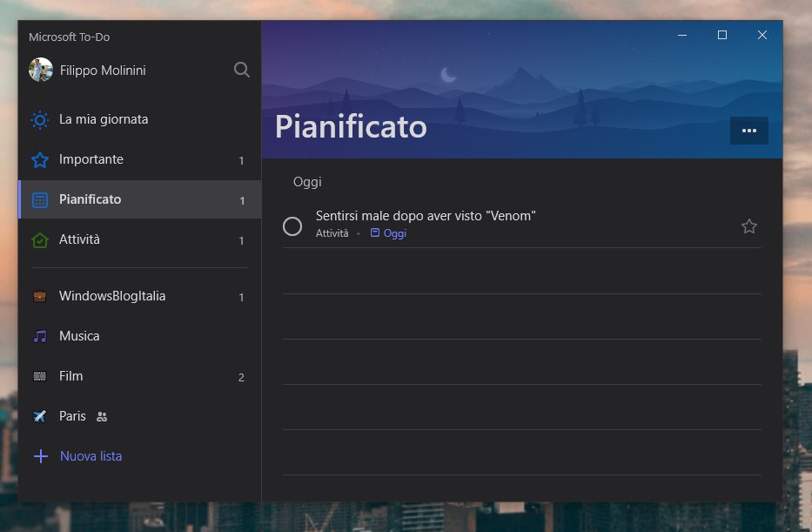Image resolution: width=812 pixels, height=532 pixels.
Task: Open the Film list
Action: [x=140, y=376]
